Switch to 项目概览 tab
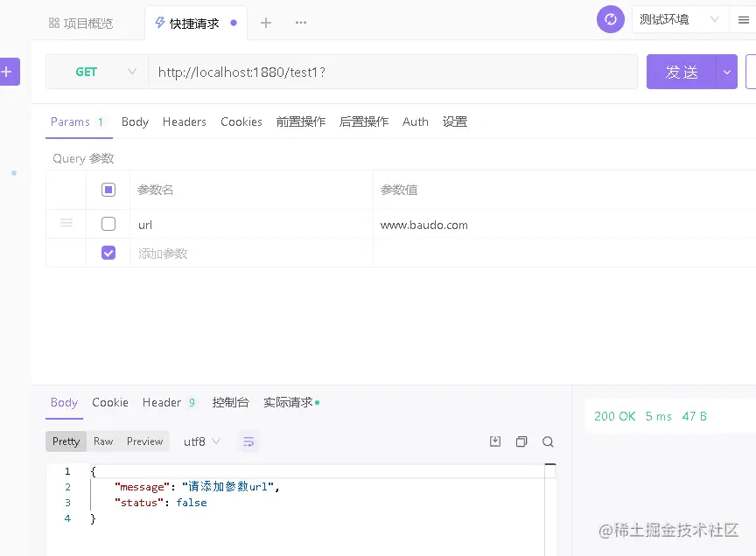The height and width of the screenshot is (556, 756). point(81,23)
